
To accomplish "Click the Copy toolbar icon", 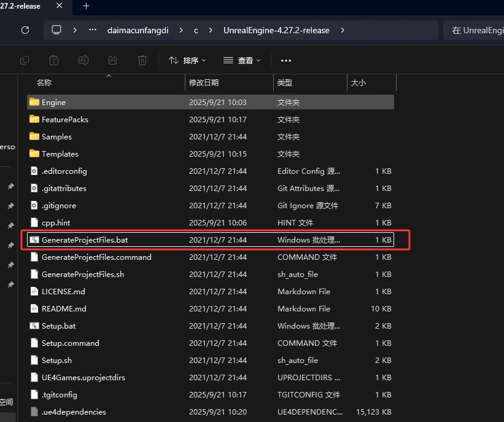I will pyautogui.click(x=25, y=60).
